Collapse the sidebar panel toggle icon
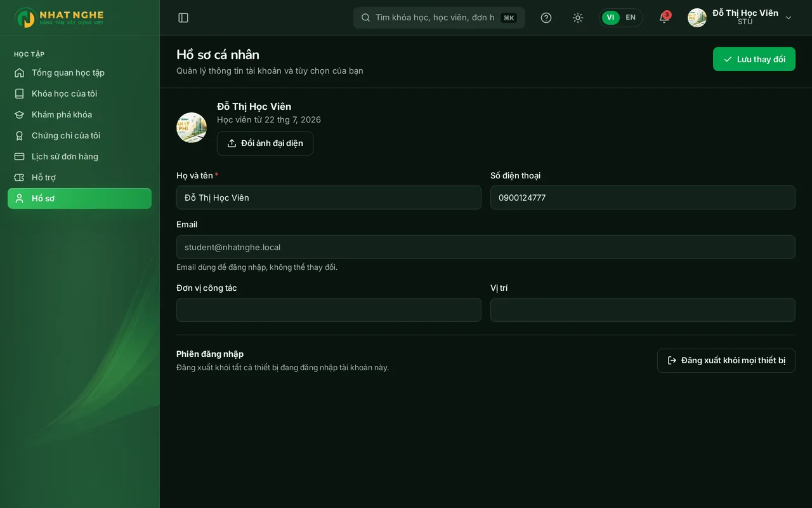 pos(183,18)
